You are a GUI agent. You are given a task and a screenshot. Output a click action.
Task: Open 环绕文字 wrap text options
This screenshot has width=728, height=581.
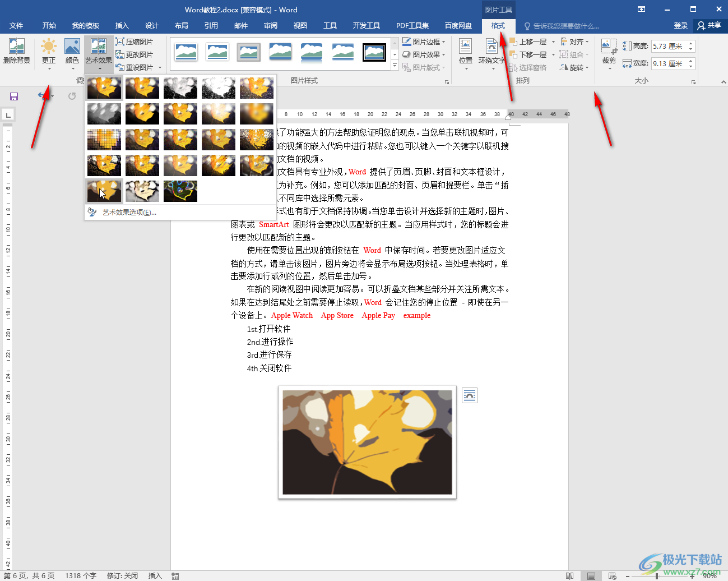tap(491, 54)
